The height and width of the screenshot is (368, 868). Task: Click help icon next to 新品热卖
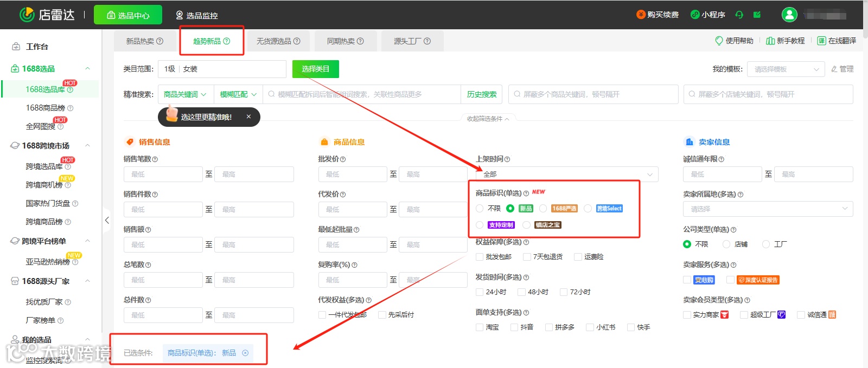coord(159,41)
